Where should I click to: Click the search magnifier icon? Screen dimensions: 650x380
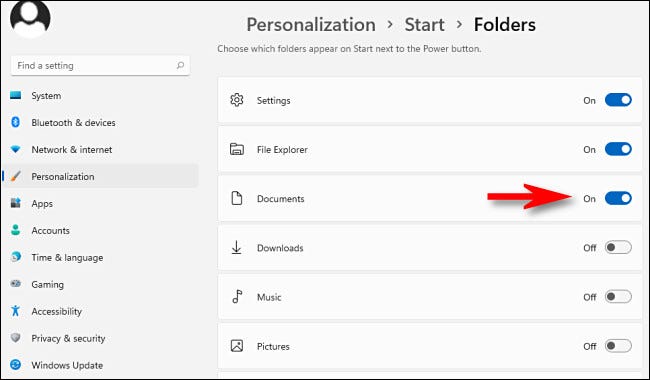point(180,65)
